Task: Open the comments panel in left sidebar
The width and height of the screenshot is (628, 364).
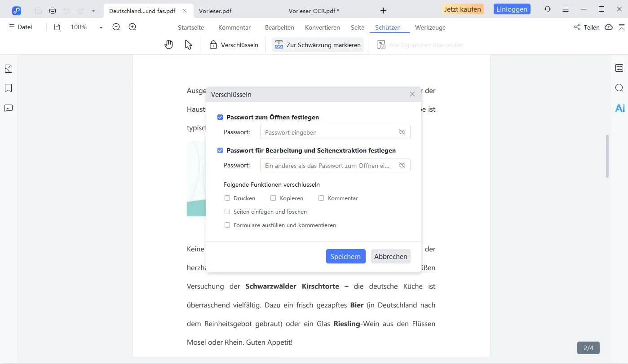Action: (x=9, y=108)
